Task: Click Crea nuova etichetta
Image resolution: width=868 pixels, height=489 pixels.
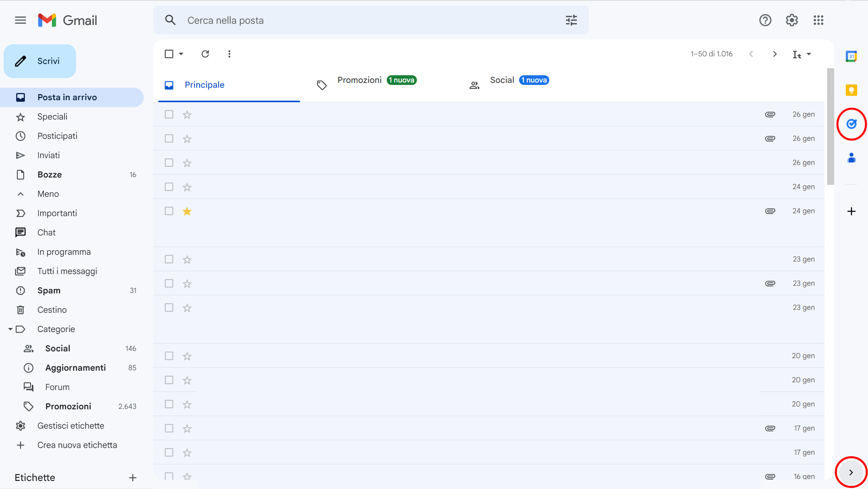Action: click(77, 445)
